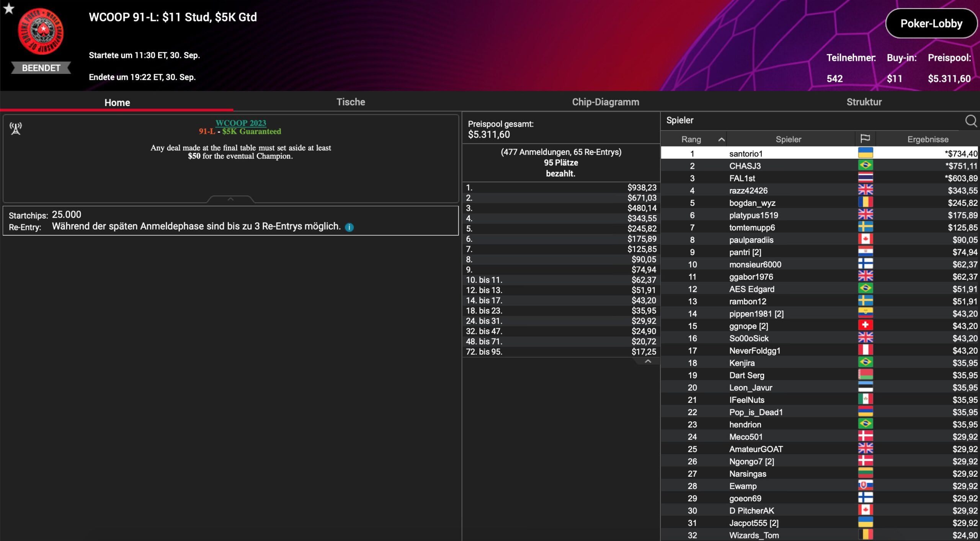Click monsieur6000's Finland flag

click(865, 264)
